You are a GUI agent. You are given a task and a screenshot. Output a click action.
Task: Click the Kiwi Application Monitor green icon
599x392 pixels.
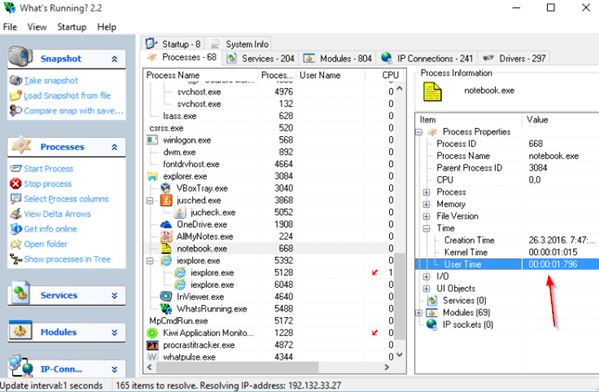[152, 333]
